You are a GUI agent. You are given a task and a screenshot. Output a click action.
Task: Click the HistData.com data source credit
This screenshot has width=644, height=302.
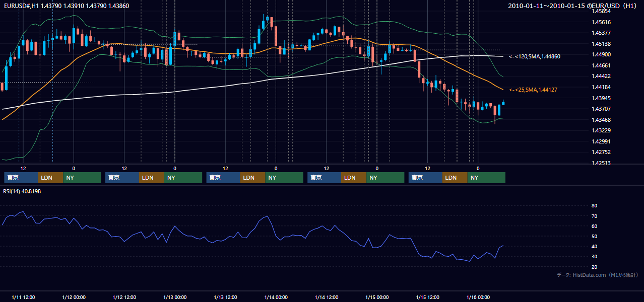point(598,275)
